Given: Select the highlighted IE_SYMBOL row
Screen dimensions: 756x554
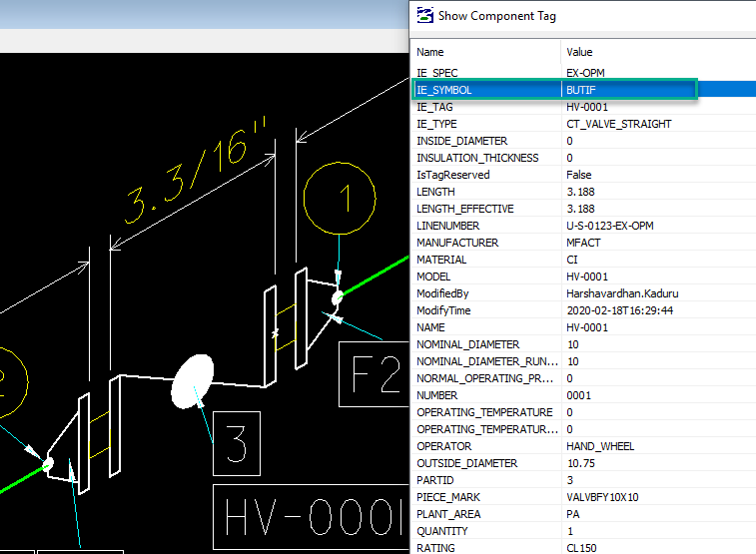Looking at the screenshot, I should (583, 90).
